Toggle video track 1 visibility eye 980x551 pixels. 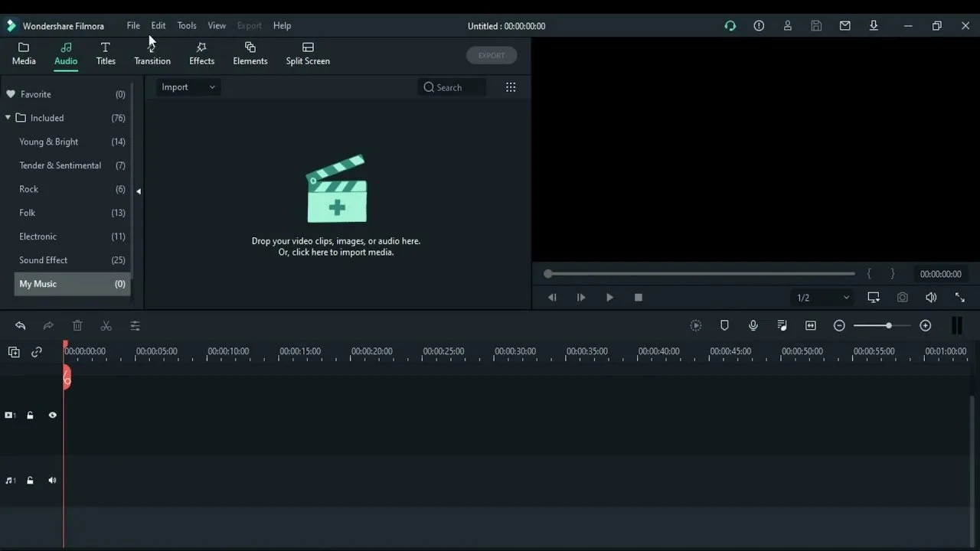point(53,416)
